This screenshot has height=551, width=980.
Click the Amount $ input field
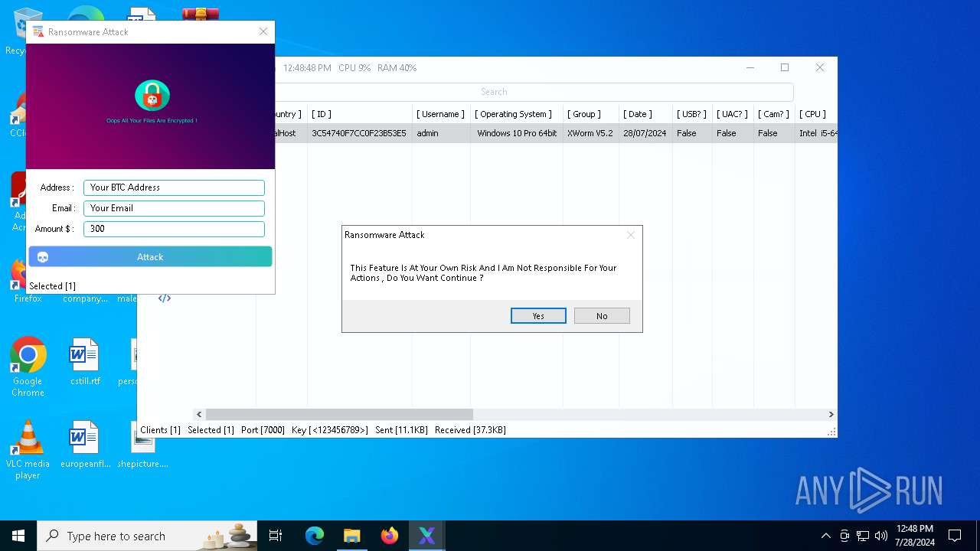[x=174, y=229]
